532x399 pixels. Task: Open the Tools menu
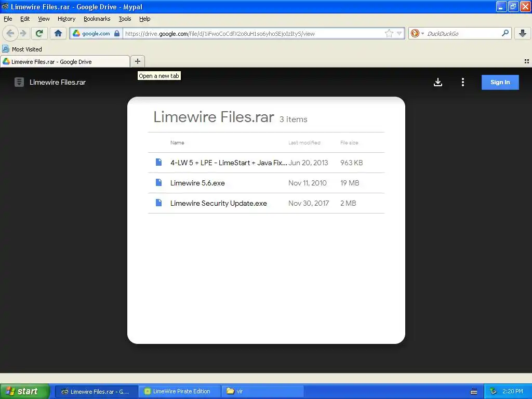click(x=125, y=19)
